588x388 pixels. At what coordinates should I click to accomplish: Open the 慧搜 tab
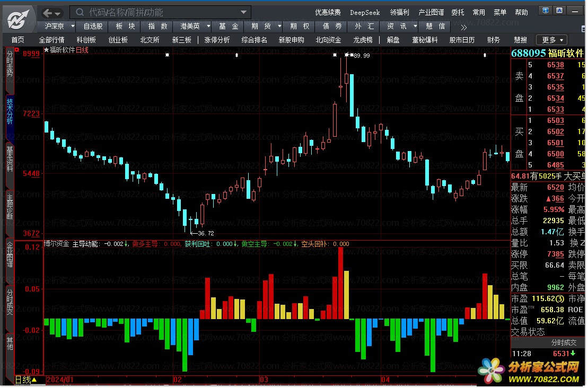(x=520, y=40)
